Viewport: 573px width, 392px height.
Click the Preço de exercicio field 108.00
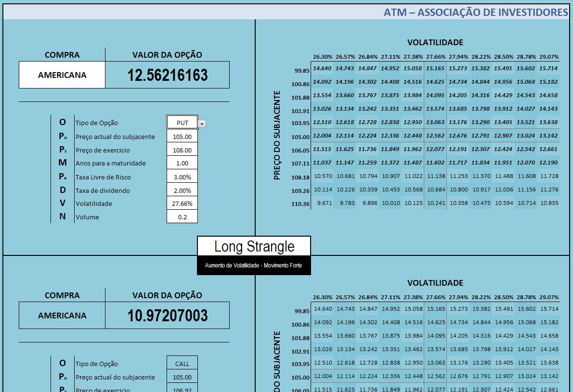click(x=182, y=150)
